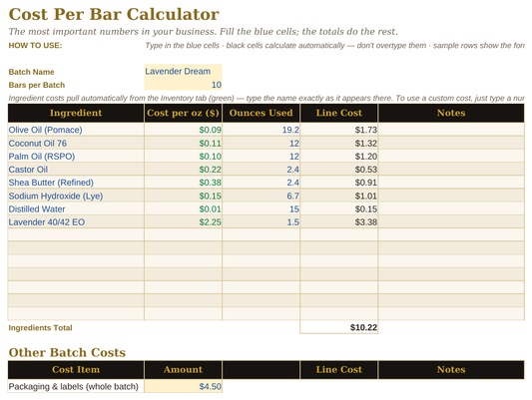Select Lavender 40/42 EO line cost $3.38
The height and width of the screenshot is (400, 532).
[x=339, y=222]
